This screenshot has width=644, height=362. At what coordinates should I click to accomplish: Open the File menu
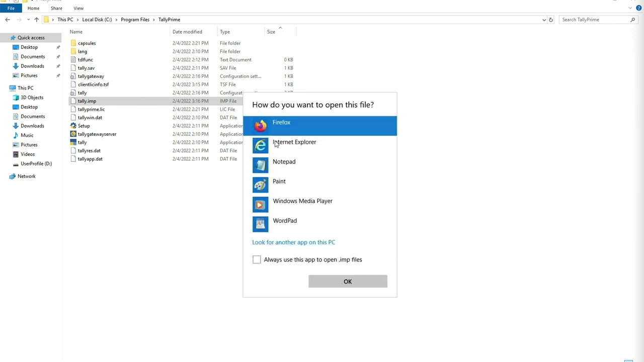[11, 8]
